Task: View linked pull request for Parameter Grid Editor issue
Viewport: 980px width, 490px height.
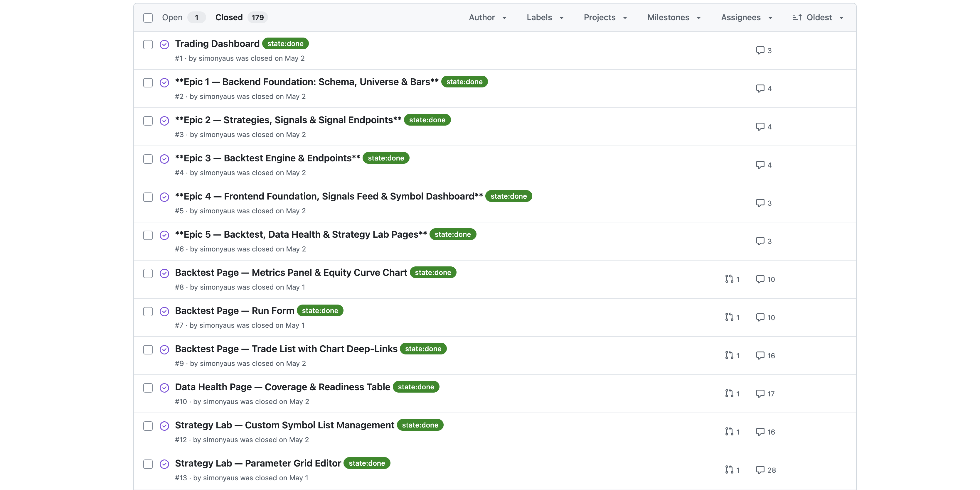Action: (732, 470)
